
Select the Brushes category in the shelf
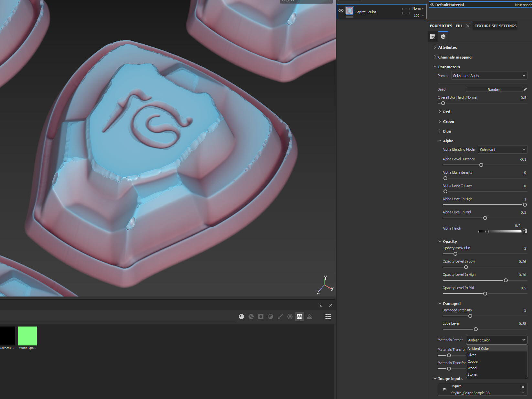coord(280,317)
